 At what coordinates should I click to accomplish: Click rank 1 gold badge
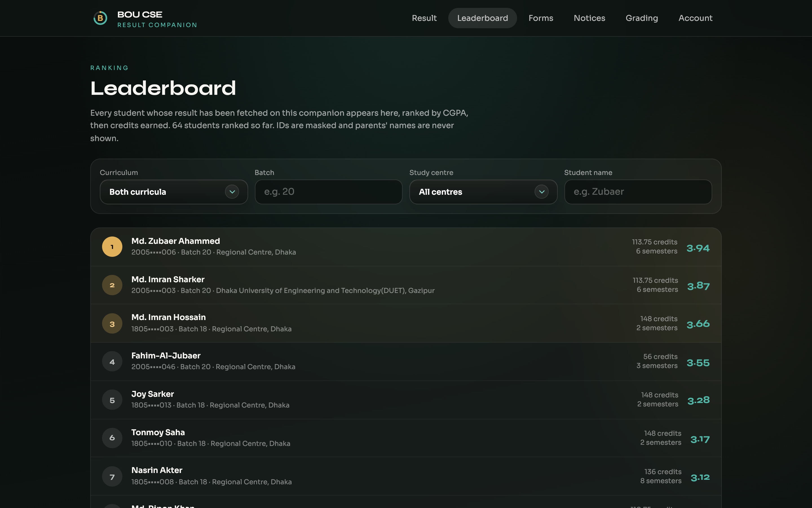point(112,247)
